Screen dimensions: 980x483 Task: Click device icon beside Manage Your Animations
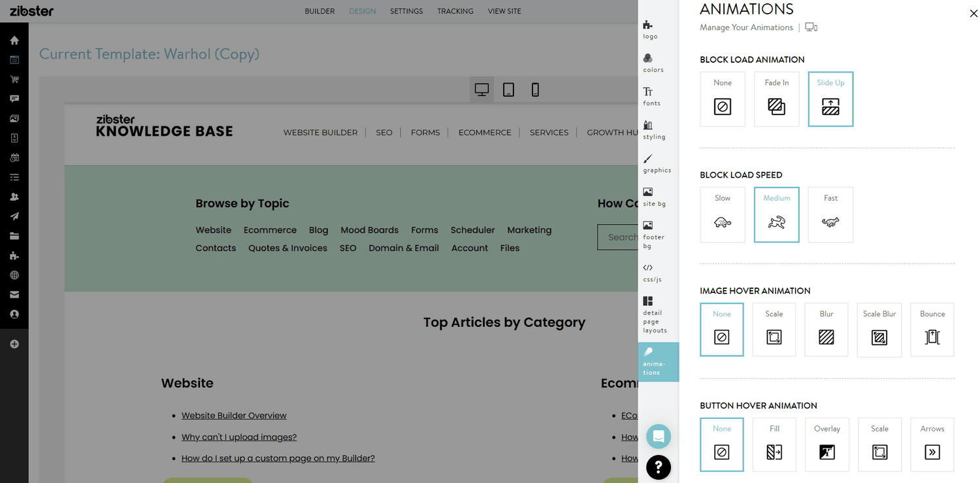pyautogui.click(x=811, y=27)
